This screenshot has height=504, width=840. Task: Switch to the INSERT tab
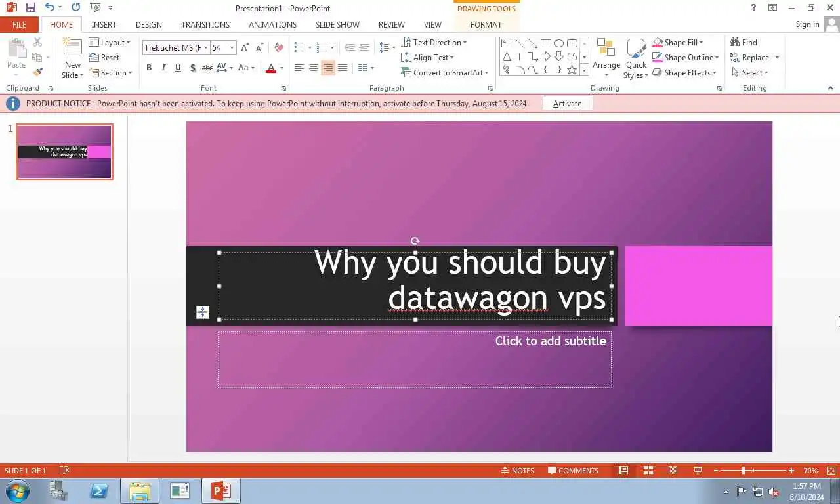104,24
